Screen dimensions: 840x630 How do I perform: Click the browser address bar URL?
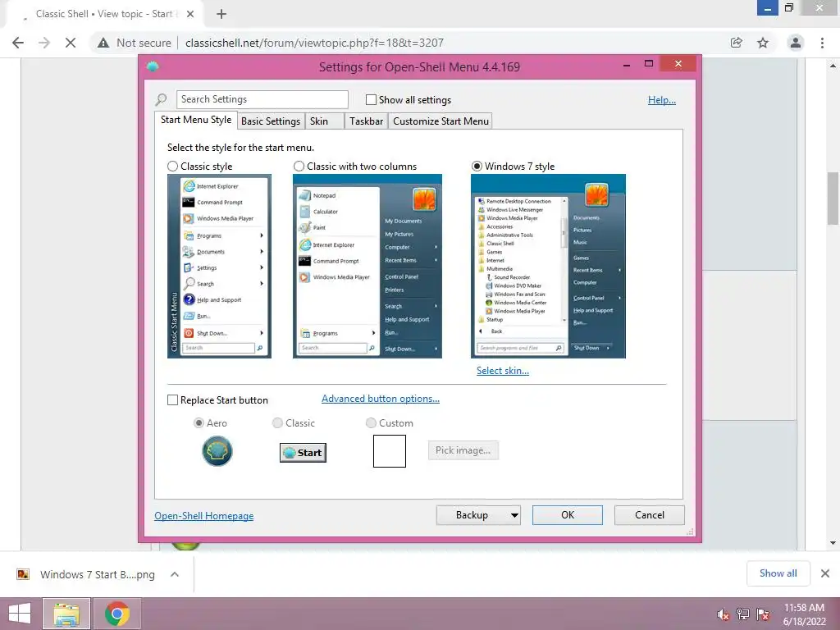tap(314, 43)
